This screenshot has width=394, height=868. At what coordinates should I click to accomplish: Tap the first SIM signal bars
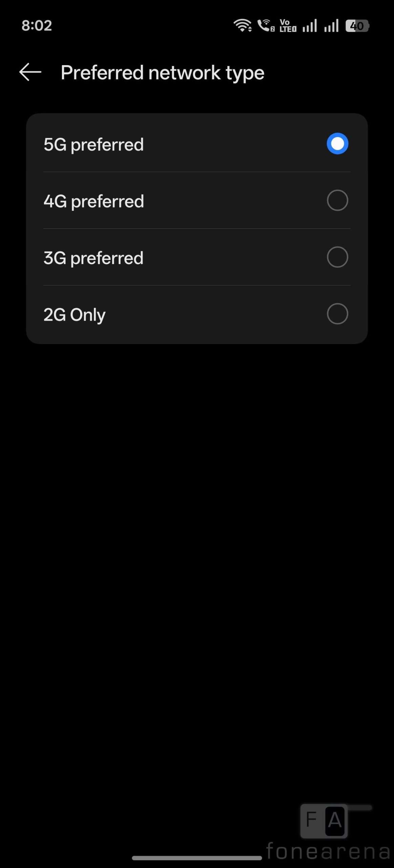coord(310,25)
